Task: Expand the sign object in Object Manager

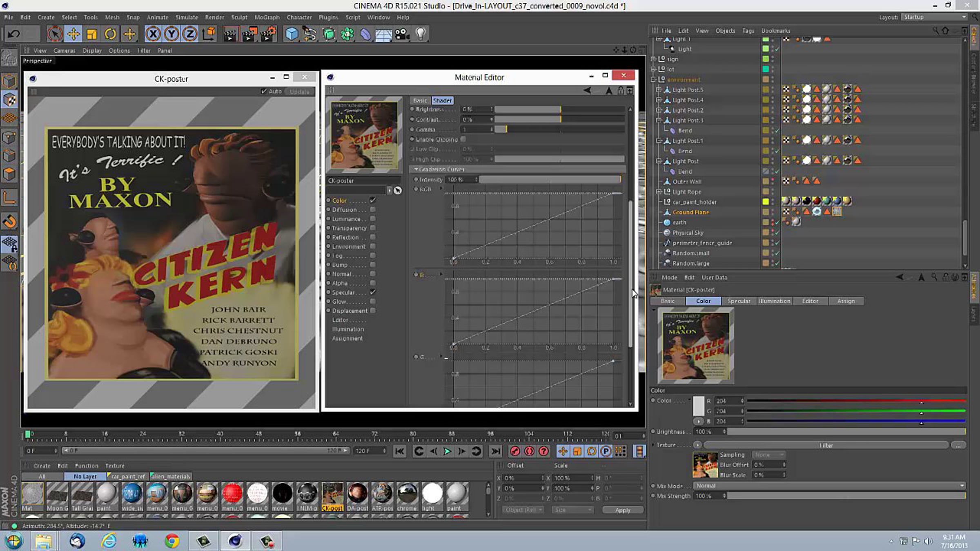Action: (x=653, y=59)
